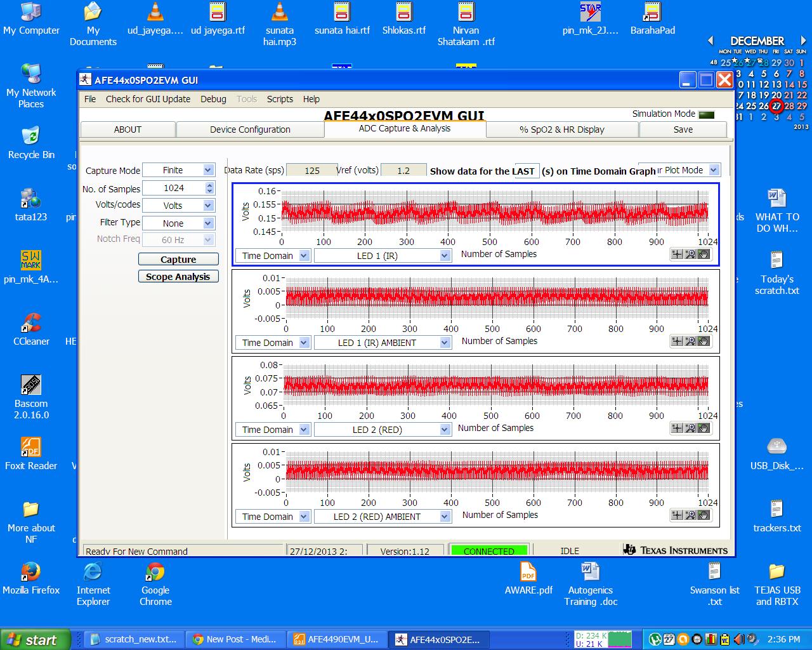Screen dimensions: 812x650
Task: Click the Scope Analysis button
Action: click(x=178, y=276)
